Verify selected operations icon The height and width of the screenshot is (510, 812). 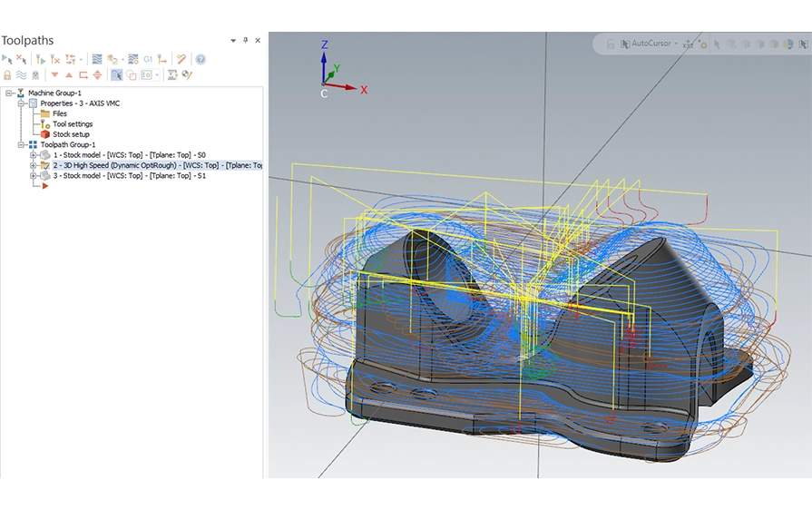113,60
